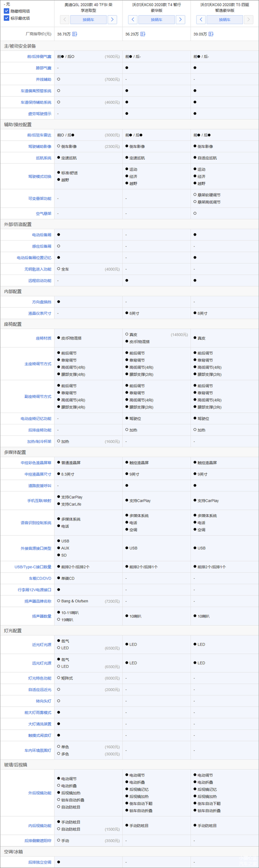259x868 pixels.
Task: Click the 副座椅调节方式 row label
Action: (38, 397)
